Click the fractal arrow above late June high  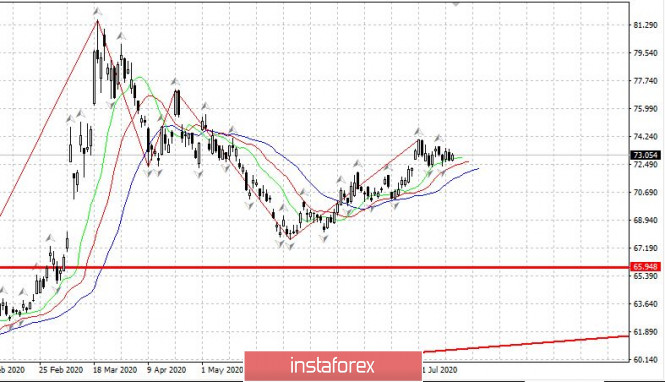[419, 132]
